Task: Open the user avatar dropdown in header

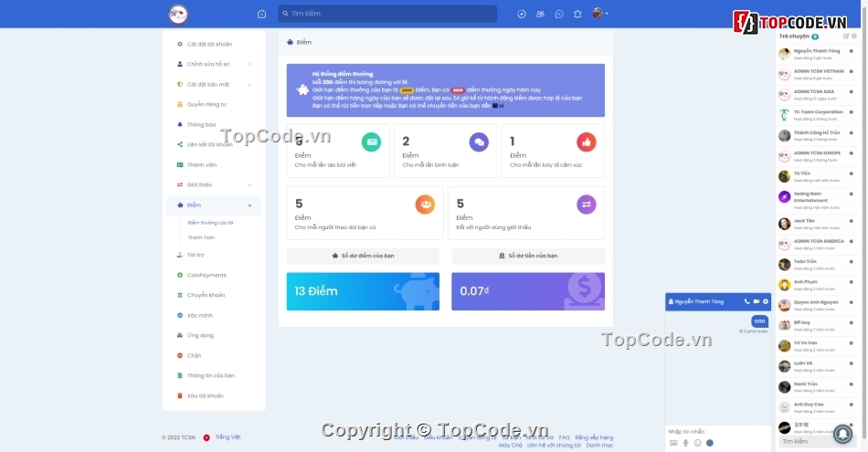Action: pyautogui.click(x=599, y=14)
